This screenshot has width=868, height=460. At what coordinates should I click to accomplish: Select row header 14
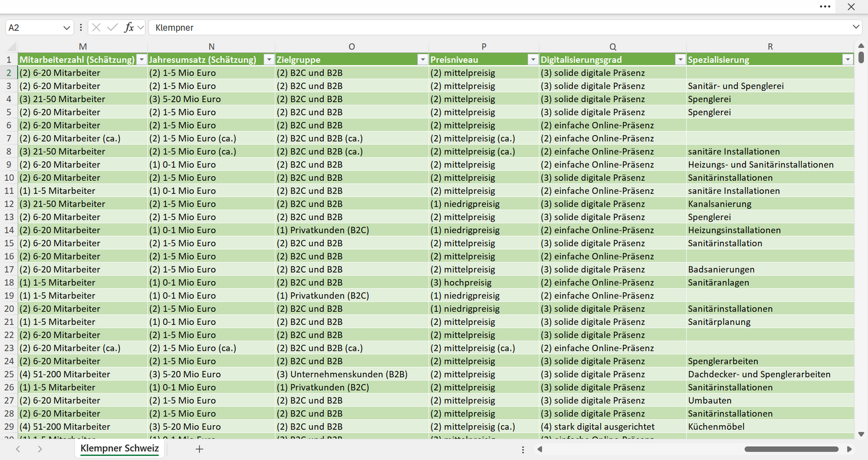point(9,230)
